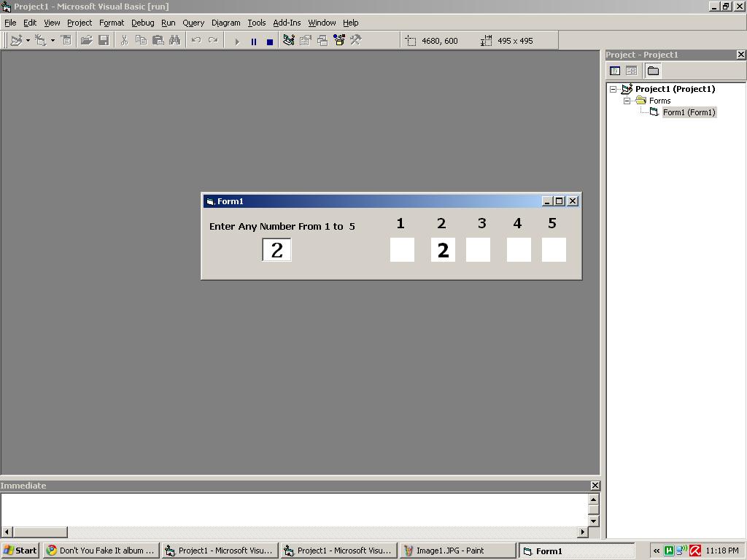This screenshot has width=747, height=560.
Task: Click the Windows Start button
Action: [20, 551]
